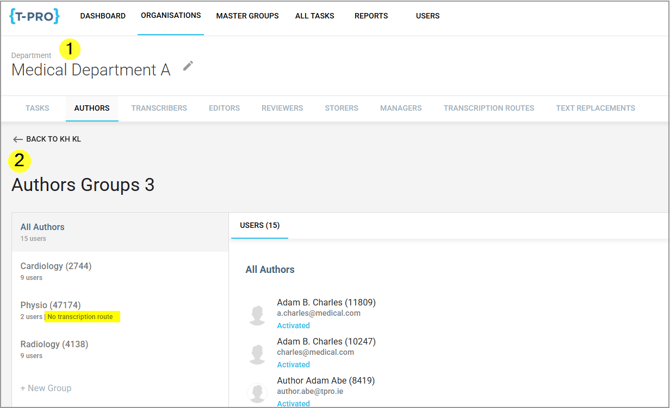Open the Dashboard menu
Screen dimensions: 670x408
[x=103, y=16]
